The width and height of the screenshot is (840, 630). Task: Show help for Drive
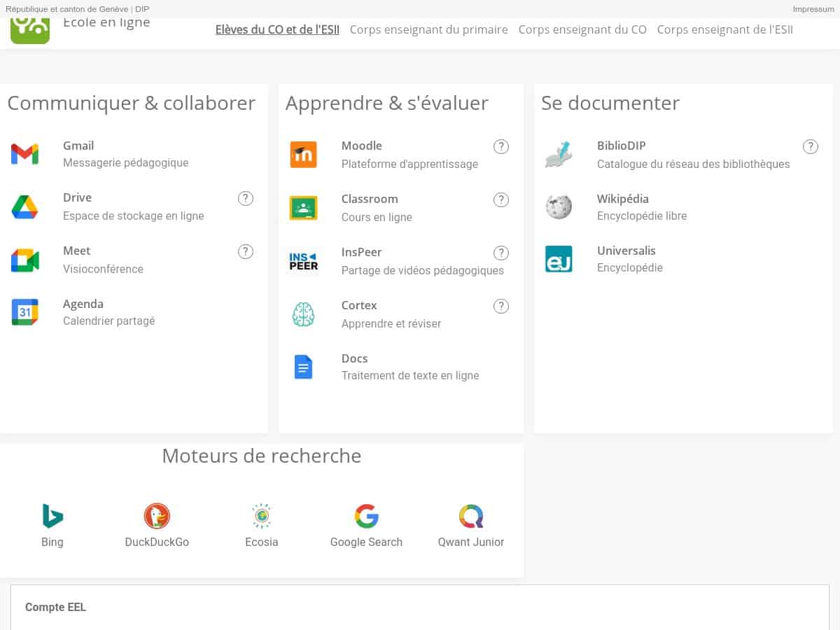click(x=246, y=198)
